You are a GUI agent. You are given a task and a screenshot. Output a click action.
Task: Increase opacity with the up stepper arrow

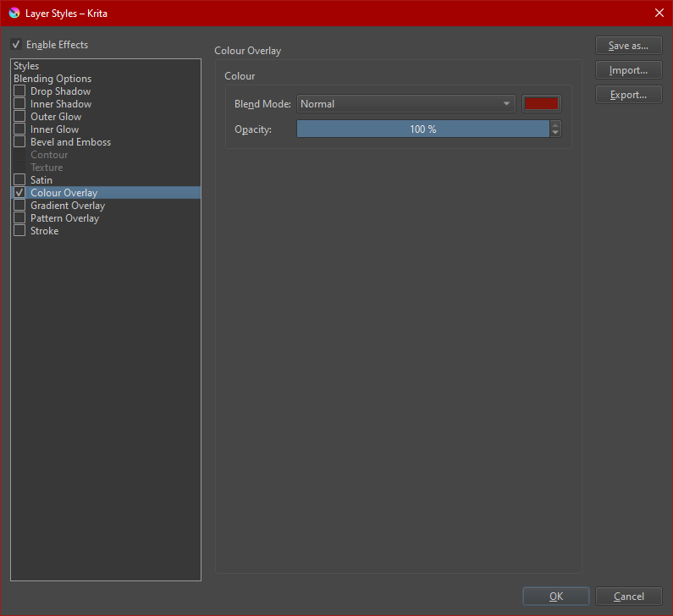(555, 125)
